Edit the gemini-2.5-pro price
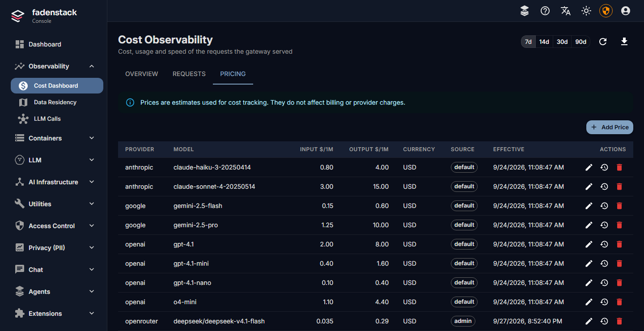The height and width of the screenshot is (331, 644). 589,225
